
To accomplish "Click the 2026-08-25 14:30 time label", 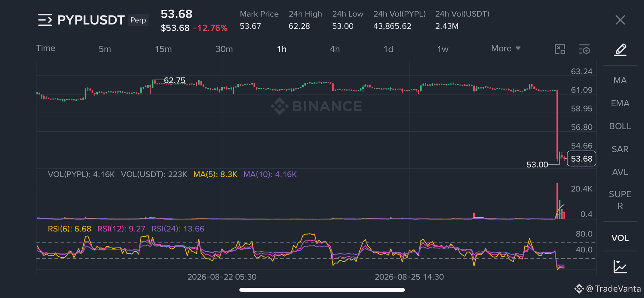I will point(409,277).
